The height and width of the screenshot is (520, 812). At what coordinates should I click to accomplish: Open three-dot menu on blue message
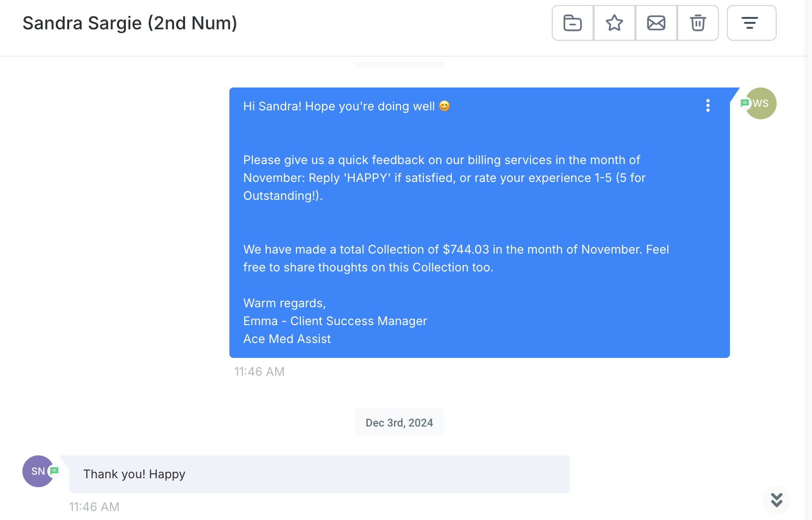tap(708, 105)
